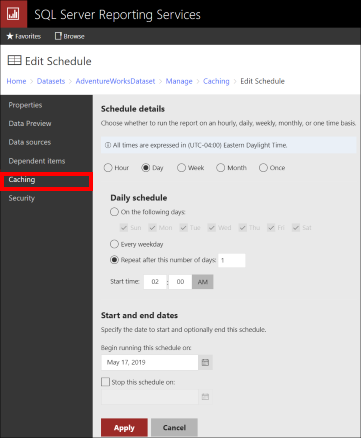Click the stop date input field
The height and width of the screenshot is (438, 361).
click(x=150, y=397)
